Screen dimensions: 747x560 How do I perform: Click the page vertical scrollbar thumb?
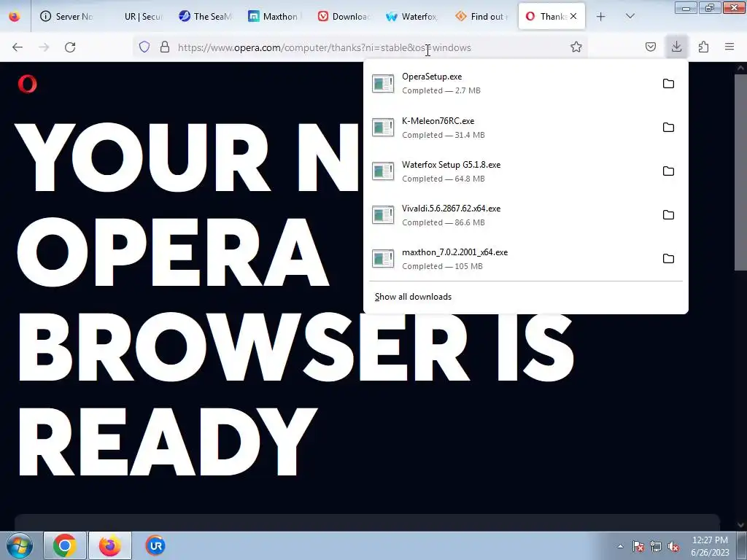tap(740, 172)
